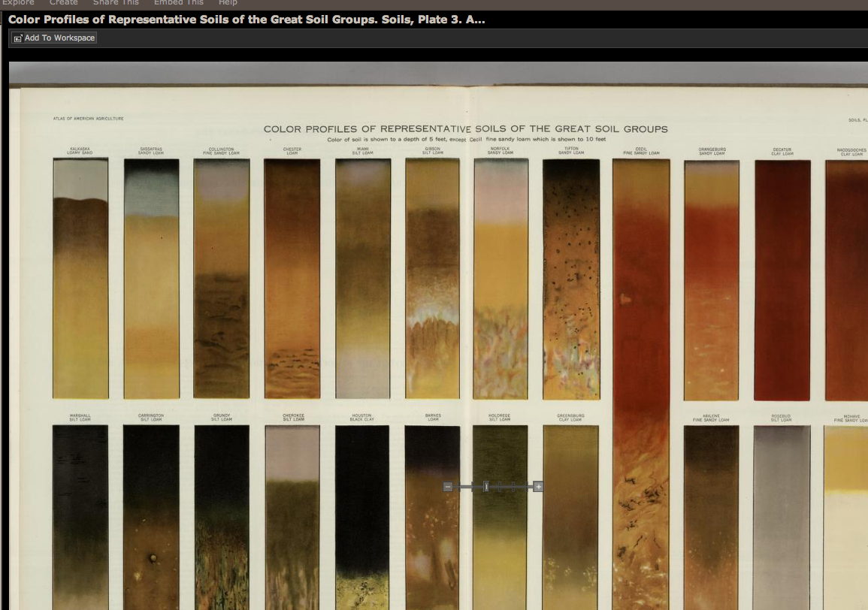Image resolution: width=868 pixels, height=610 pixels.
Task: Open the Help menu
Action: [x=228, y=3]
